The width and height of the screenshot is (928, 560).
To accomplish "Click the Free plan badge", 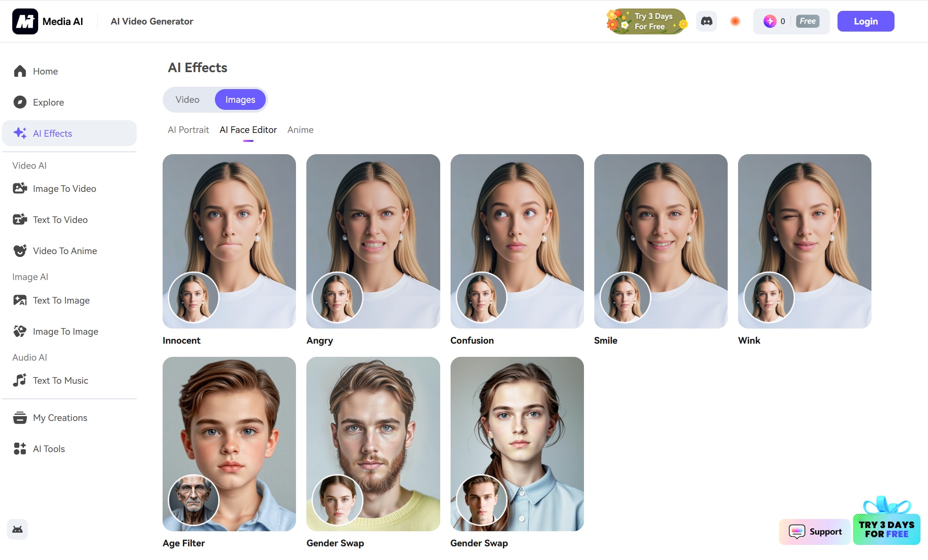I will click(807, 21).
